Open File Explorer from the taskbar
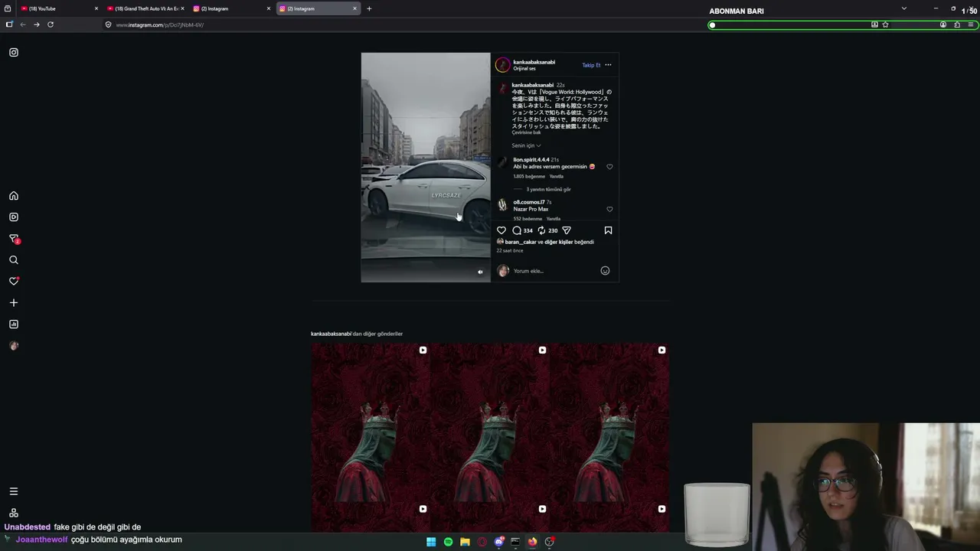This screenshot has height=551, width=980. point(465,542)
